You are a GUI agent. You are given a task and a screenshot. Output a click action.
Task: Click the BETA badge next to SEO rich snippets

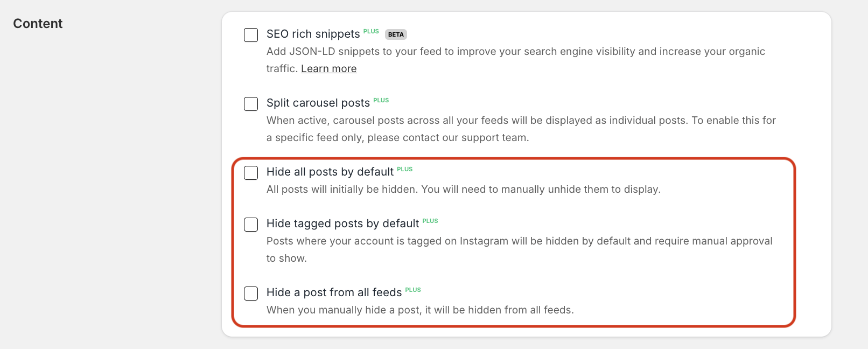coord(396,34)
